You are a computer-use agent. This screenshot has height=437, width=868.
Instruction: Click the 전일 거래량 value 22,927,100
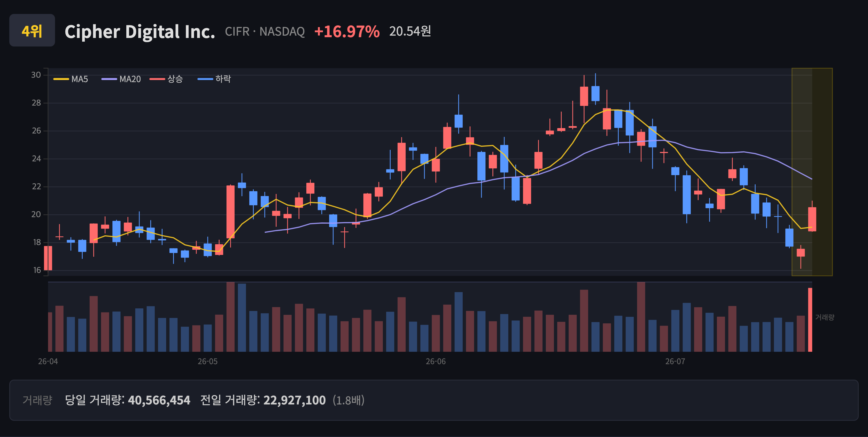coord(295,400)
